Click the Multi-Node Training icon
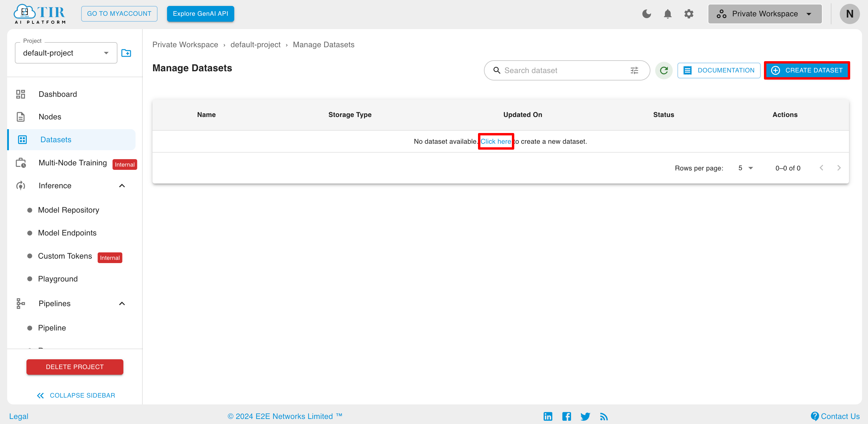The image size is (868, 424). coord(21,163)
